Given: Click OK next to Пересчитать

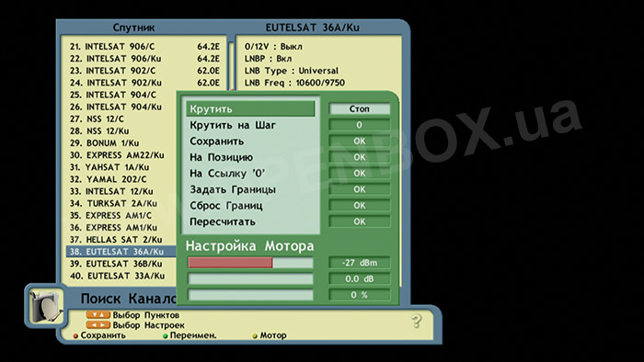Looking at the screenshot, I should point(360,221).
